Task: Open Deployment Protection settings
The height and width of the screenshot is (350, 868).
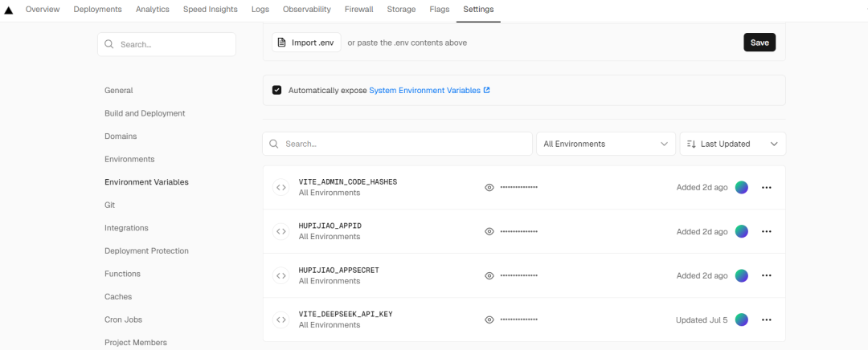Action: tap(147, 251)
